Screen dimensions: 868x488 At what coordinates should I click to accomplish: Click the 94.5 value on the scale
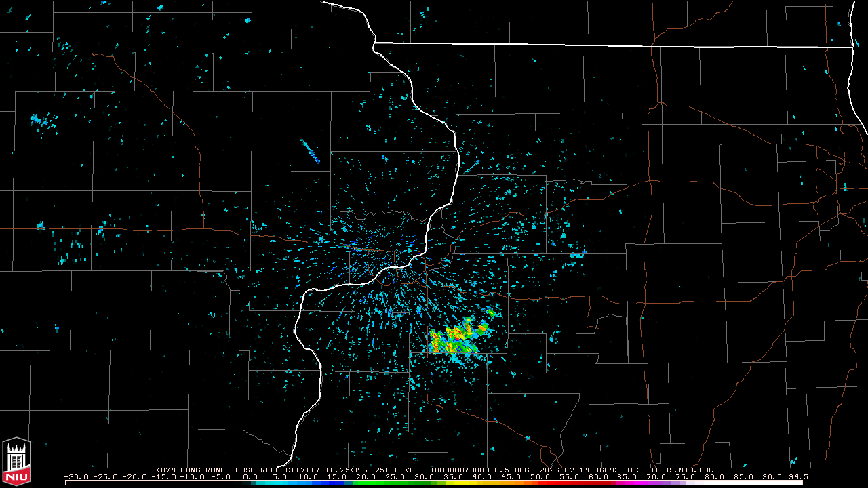798,477
